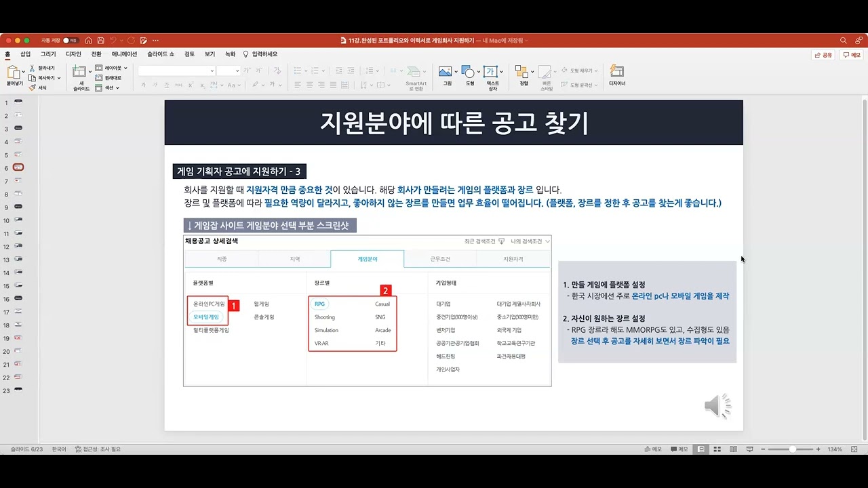Open the font size combo box
This screenshot has width=868, height=488.
coord(229,70)
